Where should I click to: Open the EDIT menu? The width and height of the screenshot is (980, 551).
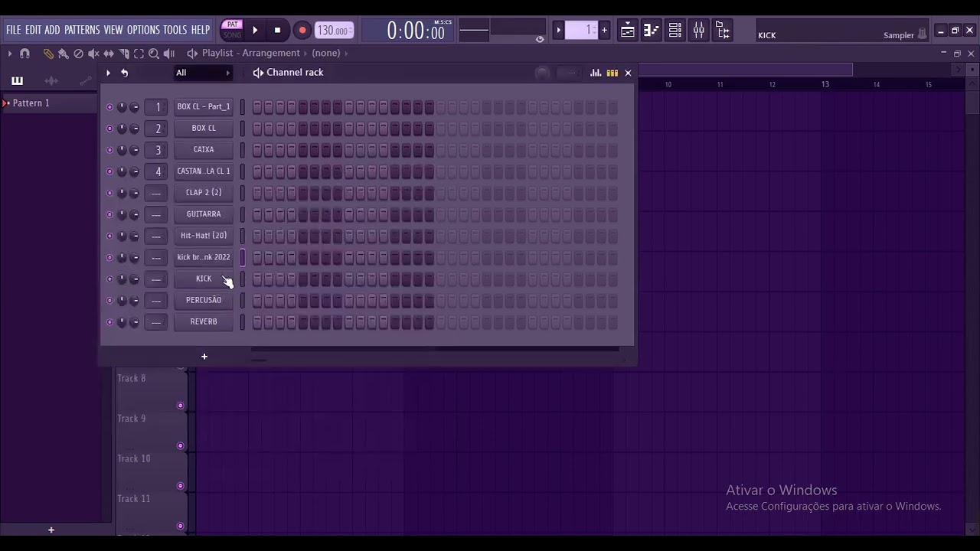[33, 30]
